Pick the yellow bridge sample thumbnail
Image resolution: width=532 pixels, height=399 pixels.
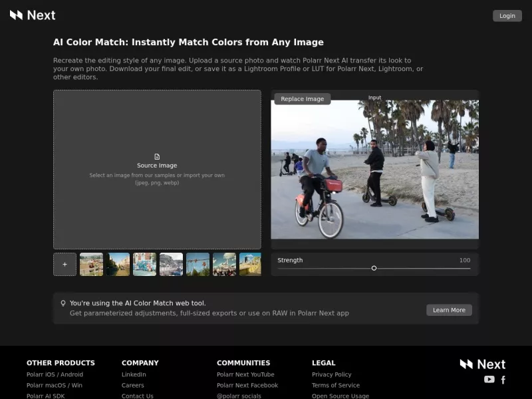(x=251, y=264)
